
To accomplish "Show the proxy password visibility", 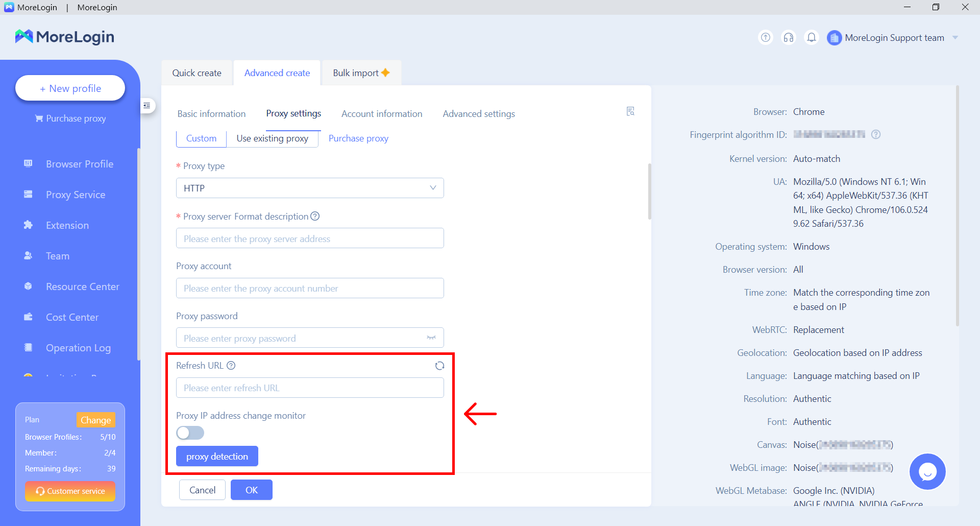I will point(431,338).
